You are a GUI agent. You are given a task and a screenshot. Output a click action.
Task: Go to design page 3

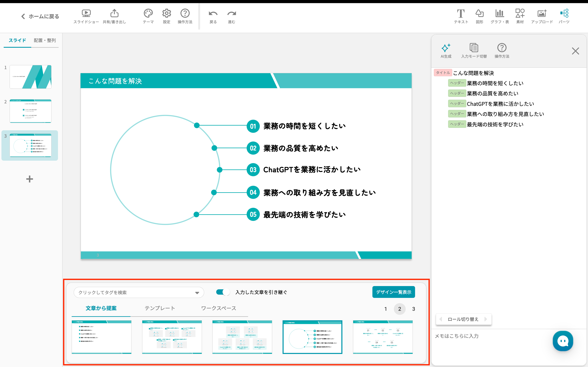[x=414, y=309]
